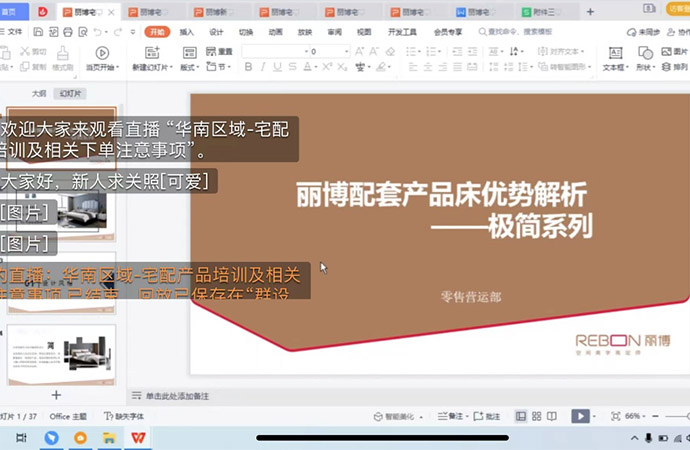Switch to the Review (审阅) ribbon tab
This screenshot has width=690, height=450.
[x=334, y=32]
